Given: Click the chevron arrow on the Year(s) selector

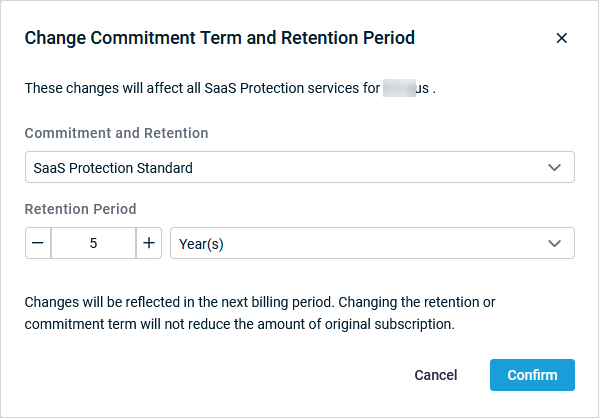Looking at the screenshot, I should pyautogui.click(x=554, y=243).
